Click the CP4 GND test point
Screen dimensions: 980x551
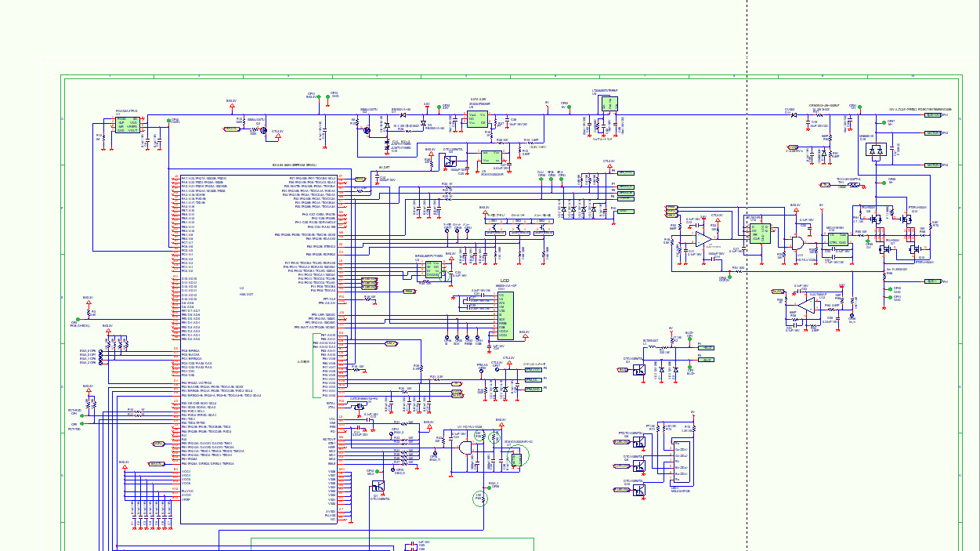click(x=331, y=96)
